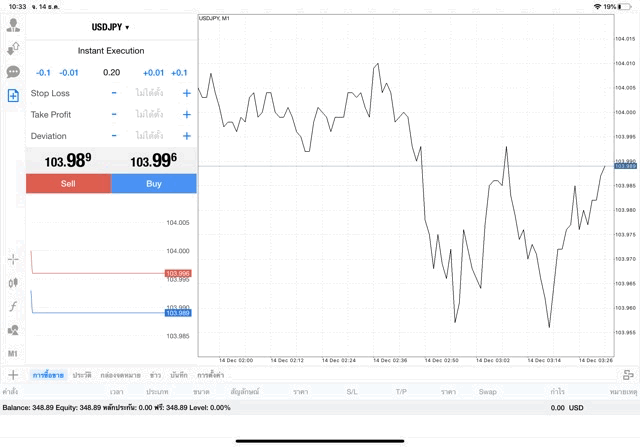Open the accounts profile icon in sidebar

[13, 24]
